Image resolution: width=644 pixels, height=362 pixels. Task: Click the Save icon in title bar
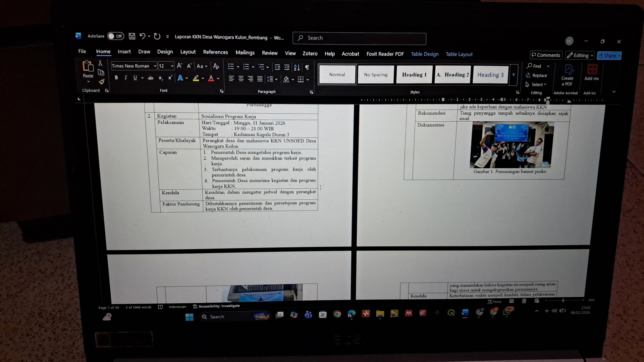click(132, 37)
